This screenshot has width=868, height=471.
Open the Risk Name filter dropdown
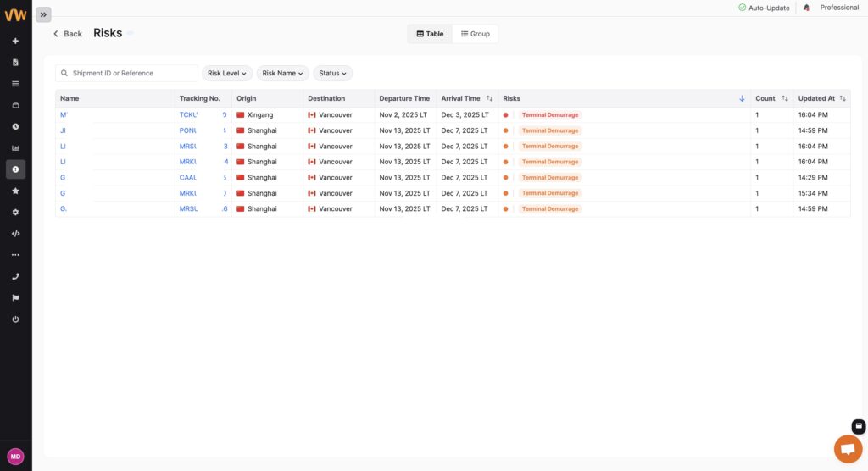click(x=282, y=73)
